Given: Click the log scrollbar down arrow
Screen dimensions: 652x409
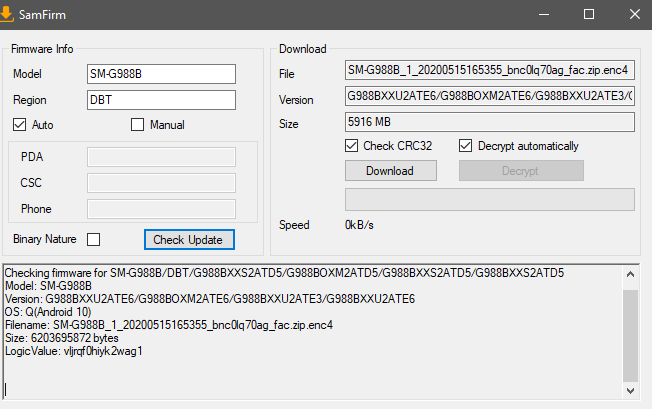Looking at the screenshot, I should tap(630, 391).
